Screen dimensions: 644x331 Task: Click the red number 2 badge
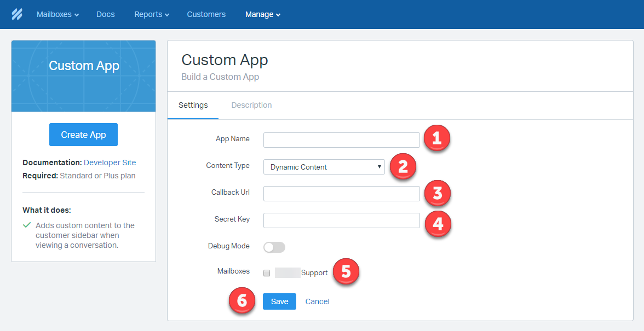(403, 166)
